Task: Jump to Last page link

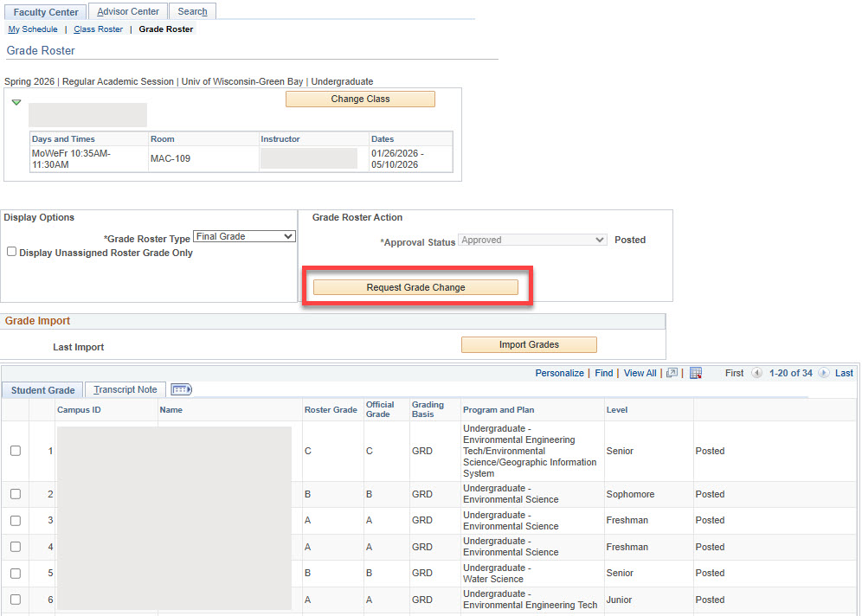Action: click(844, 373)
